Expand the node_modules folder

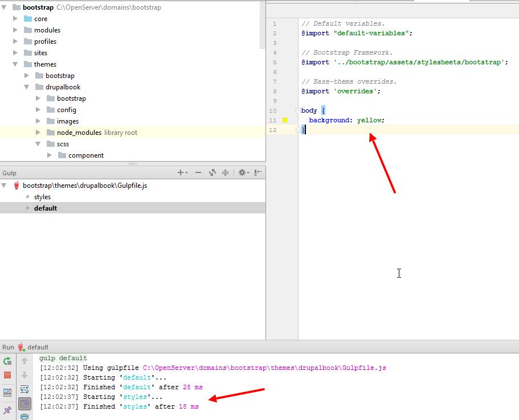pos(38,132)
